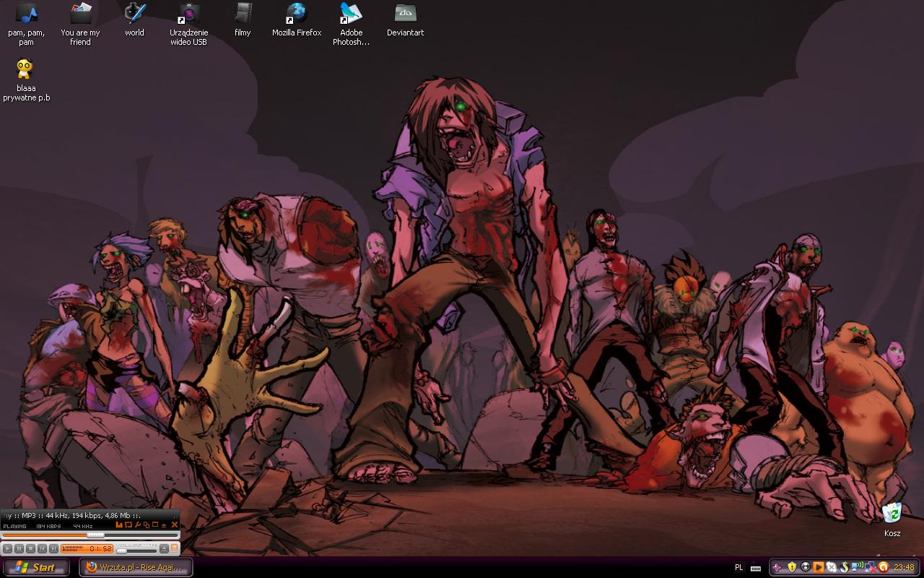Click the player's window-mode rectangle icon
The image size is (924, 578).
click(155, 525)
